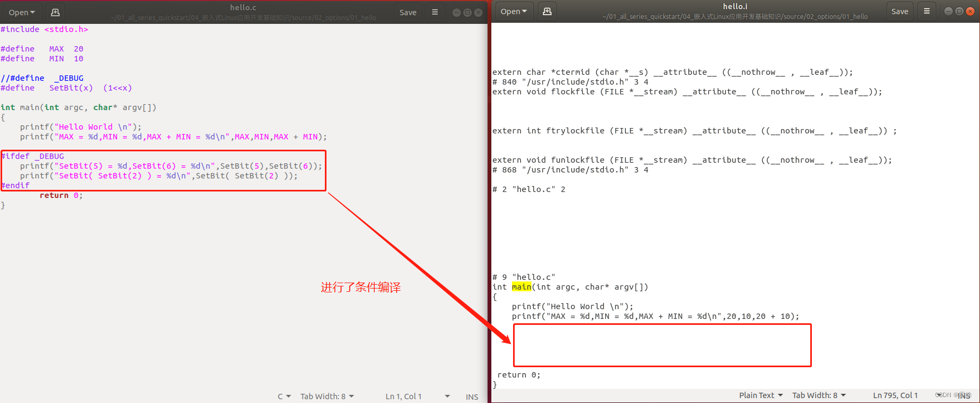Click INS mode indicator in hello.c window

coord(472,397)
